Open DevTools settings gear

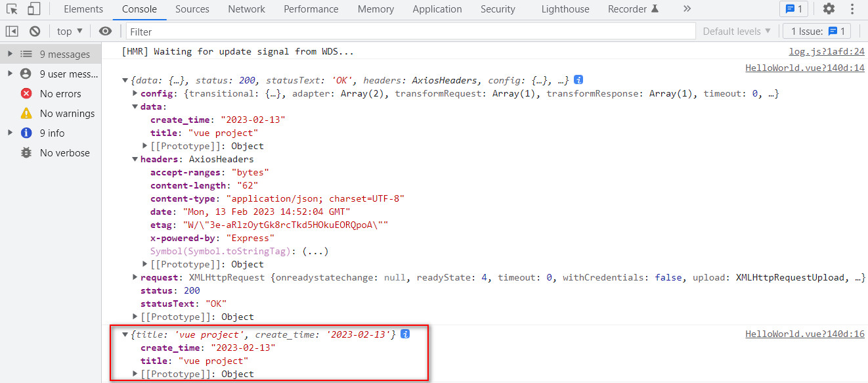[829, 9]
